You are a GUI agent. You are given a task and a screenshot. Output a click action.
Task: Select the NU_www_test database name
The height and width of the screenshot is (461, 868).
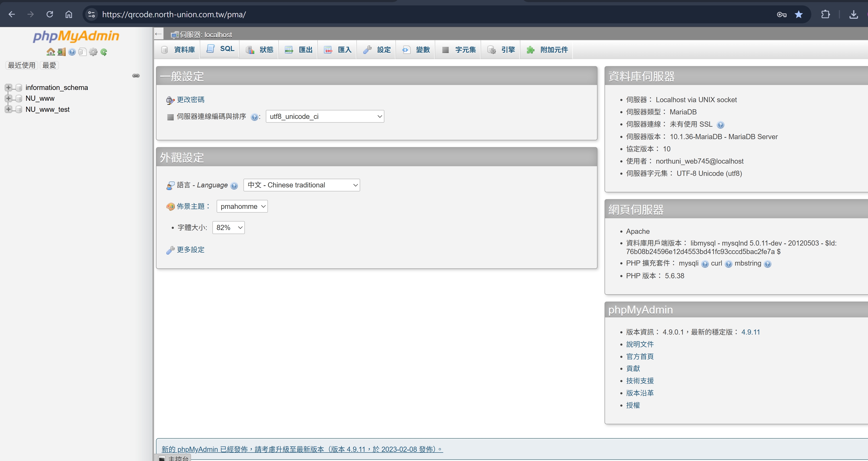tap(48, 110)
